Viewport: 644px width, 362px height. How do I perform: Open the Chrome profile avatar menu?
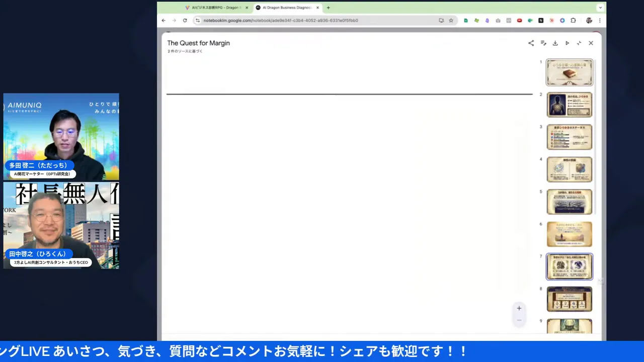[x=589, y=20]
